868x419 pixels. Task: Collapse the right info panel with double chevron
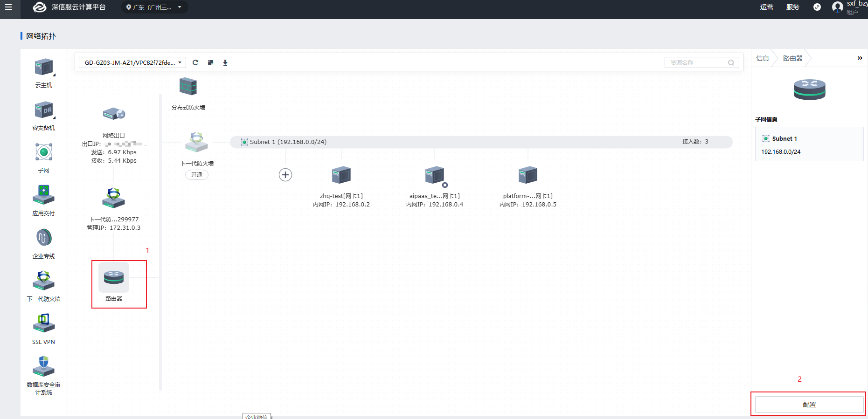click(x=860, y=58)
